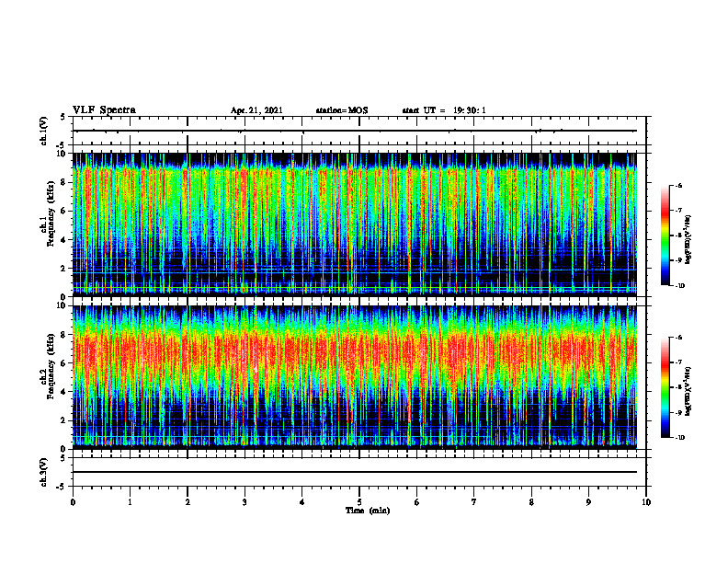Select the "start UT = 19:30: 1" text
728x563 pixels.
(x=444, y=110)
